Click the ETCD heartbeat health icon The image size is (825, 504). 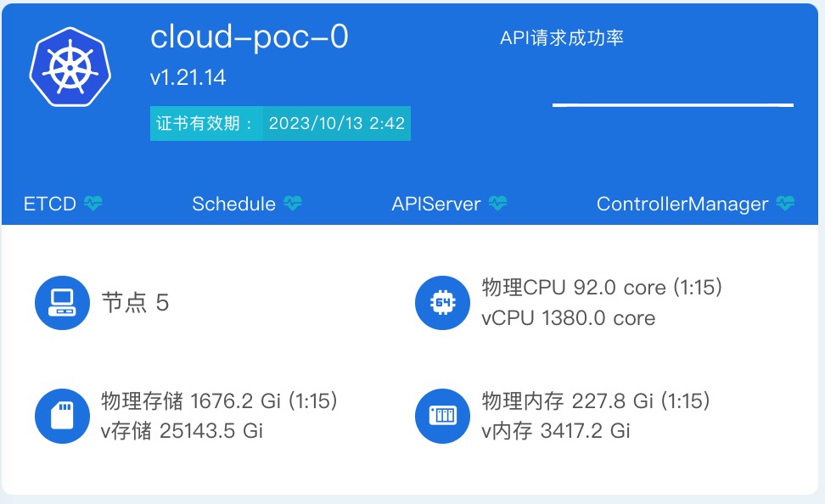coord(93,203)
